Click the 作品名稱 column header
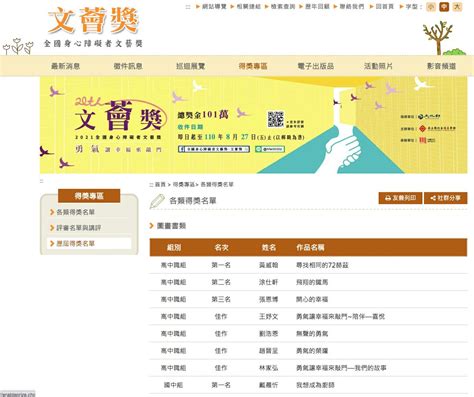The image size is (474, 397). [310, 247]
